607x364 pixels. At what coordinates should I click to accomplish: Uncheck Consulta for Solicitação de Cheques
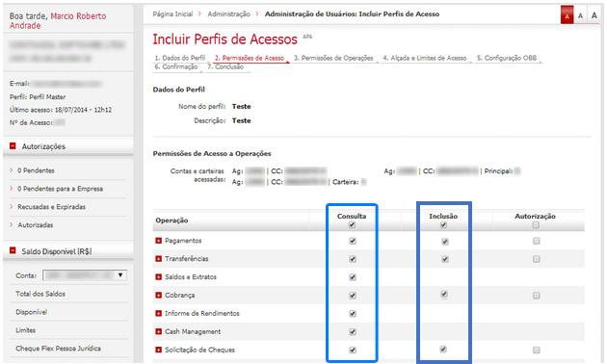point(353,351)
